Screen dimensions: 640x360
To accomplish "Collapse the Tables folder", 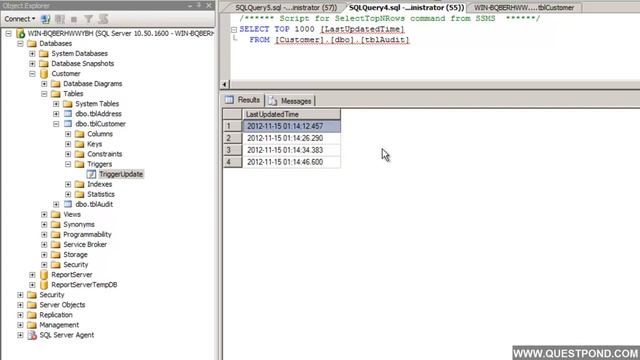I will [44, 94].
